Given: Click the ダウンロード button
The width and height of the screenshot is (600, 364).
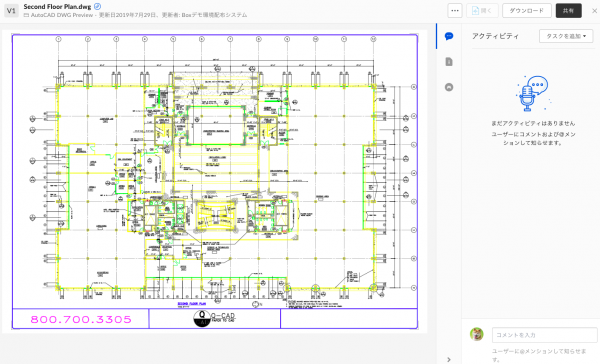Looking at the screenshot, I should tap(527, 11).
